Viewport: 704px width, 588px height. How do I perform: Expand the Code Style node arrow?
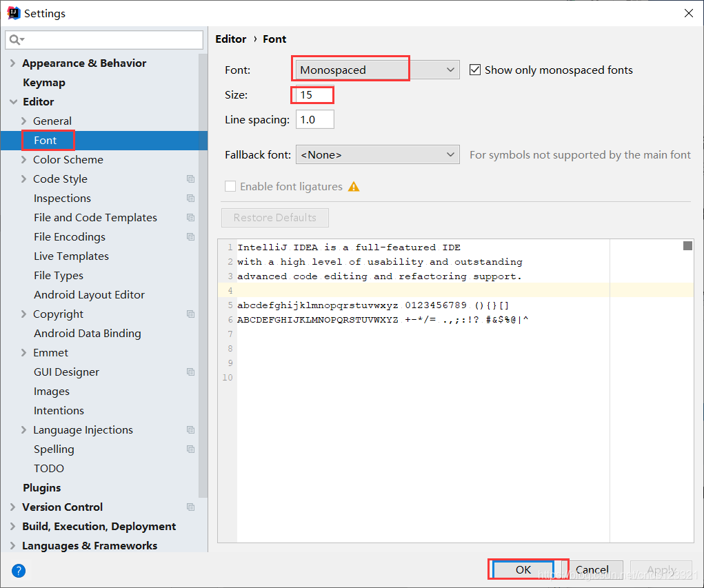pyautogui.click(x=24, y=179)
